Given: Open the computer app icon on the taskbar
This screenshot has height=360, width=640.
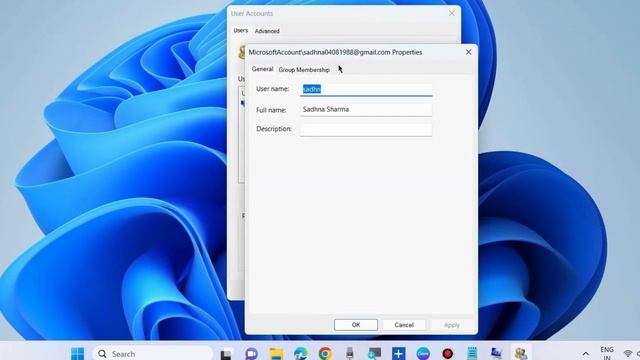Looking at the screenshot, I should tap(496, 353).
